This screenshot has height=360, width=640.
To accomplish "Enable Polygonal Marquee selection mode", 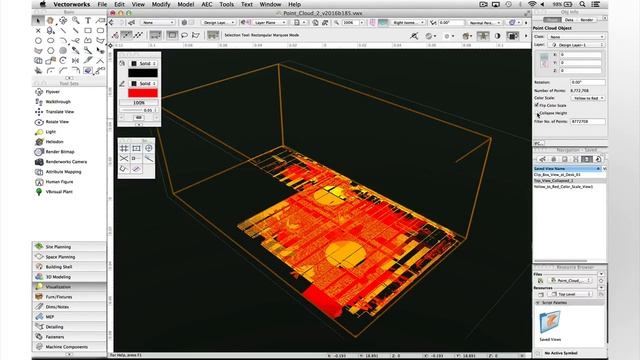I will click(196, 35).
